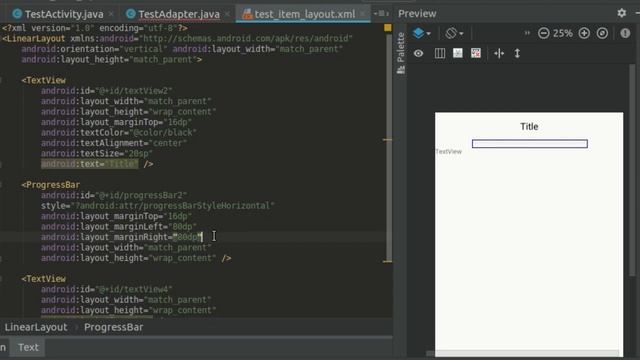
Task: Click the Preview panel vertical scrollbar
Action: [x=632, y=169]
